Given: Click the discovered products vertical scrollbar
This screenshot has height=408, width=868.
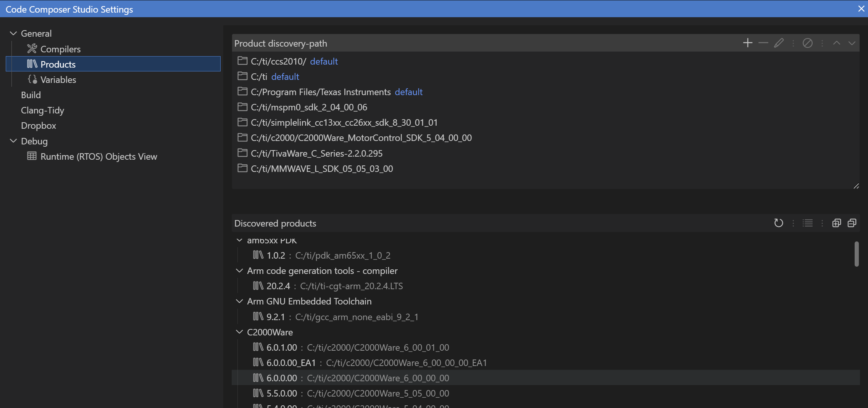Looking at the screenshot, I should (857, 254).
